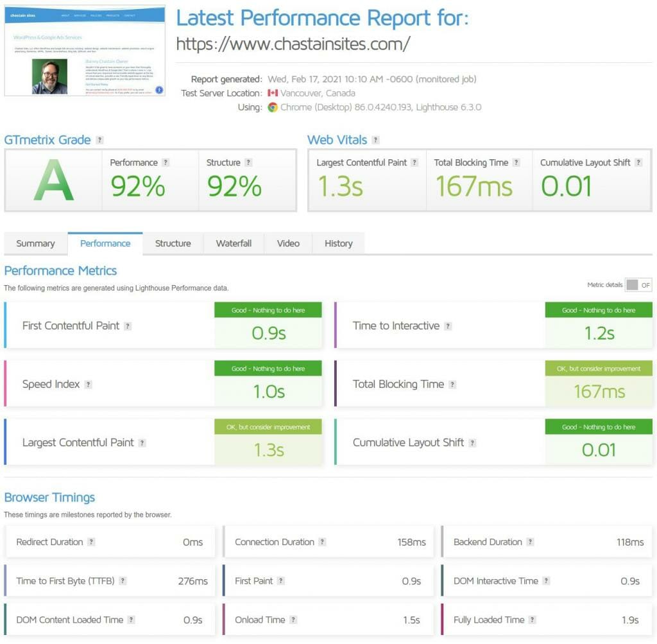Click help icon next to Web Vitals heading
Viewport: 657px width, 644px height.
coord(375,140)
